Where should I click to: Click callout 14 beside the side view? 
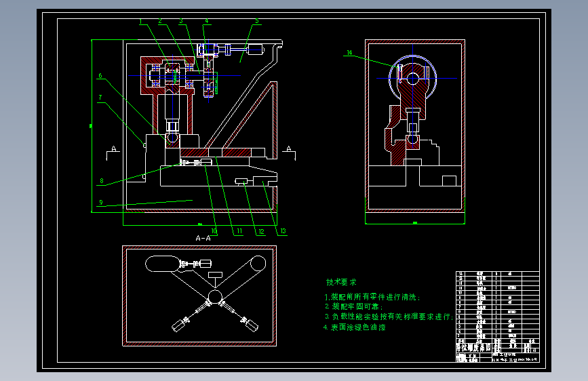(x=349, y=53)
